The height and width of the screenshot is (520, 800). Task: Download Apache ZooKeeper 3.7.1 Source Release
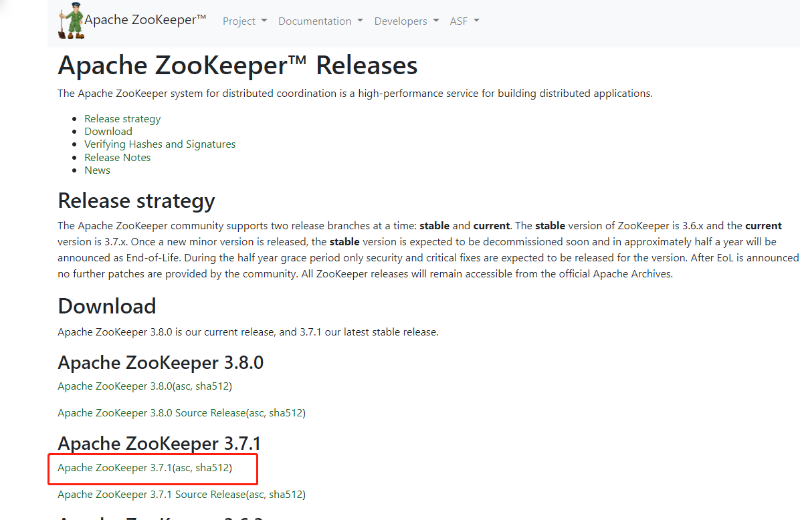(x=152, y=494)
